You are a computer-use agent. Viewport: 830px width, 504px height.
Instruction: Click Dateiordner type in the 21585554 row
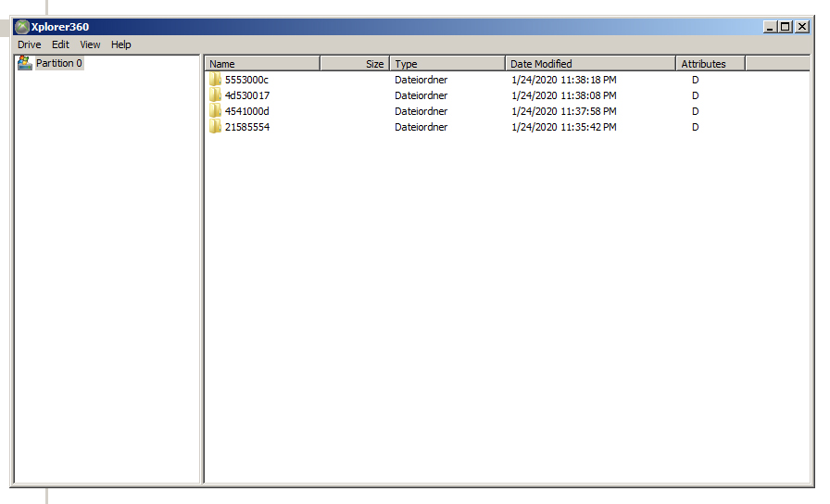pos(421,128)
